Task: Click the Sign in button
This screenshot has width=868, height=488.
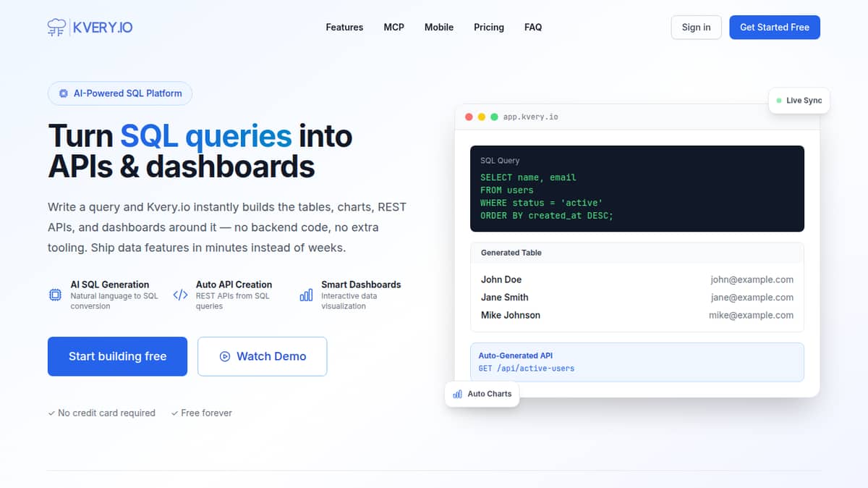Action: pos(696,27)
